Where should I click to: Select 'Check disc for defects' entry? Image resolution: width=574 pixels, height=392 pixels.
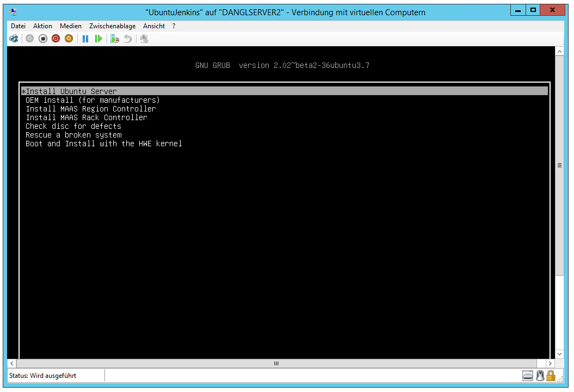point(73,127)
